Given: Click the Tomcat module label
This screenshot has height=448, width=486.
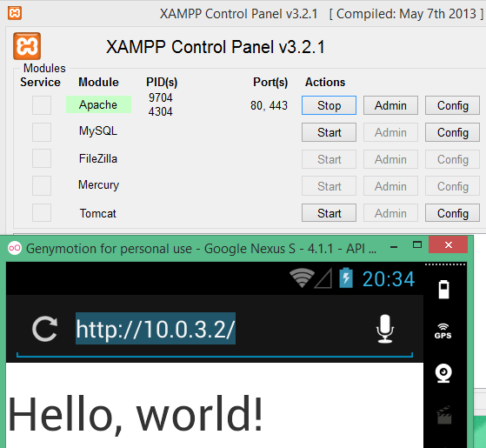Looking at the screenshot, I should pyautogui.click(x=98, y=213).
